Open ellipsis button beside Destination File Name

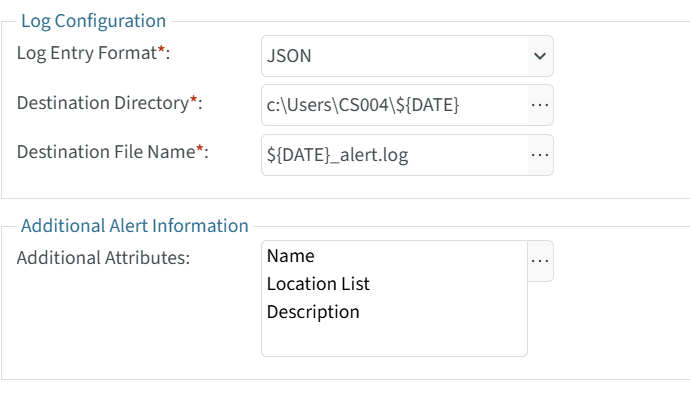point(540,155)
